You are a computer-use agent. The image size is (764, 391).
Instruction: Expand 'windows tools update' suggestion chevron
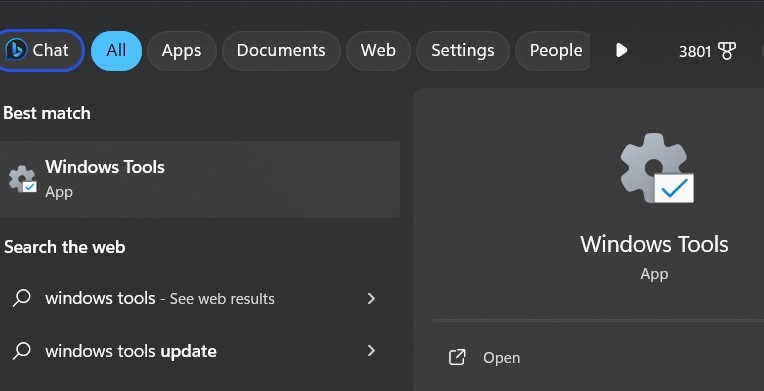[x=371, y=351]
